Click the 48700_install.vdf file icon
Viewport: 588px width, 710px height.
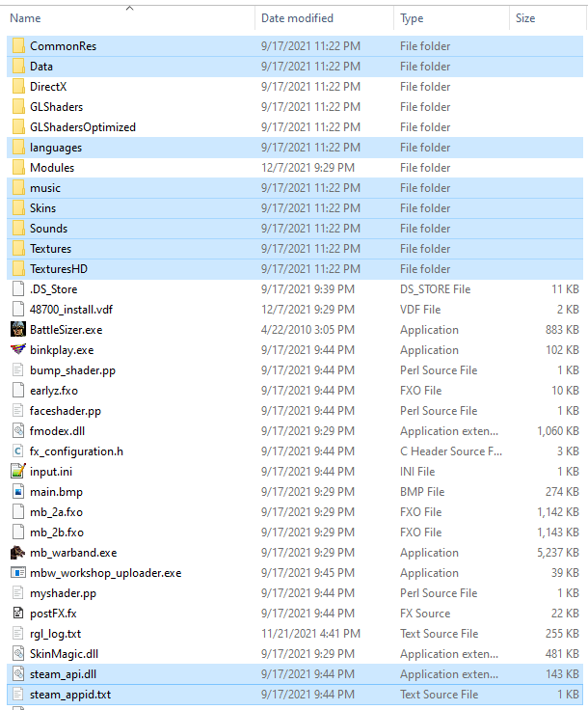click(x=18, y=310)
